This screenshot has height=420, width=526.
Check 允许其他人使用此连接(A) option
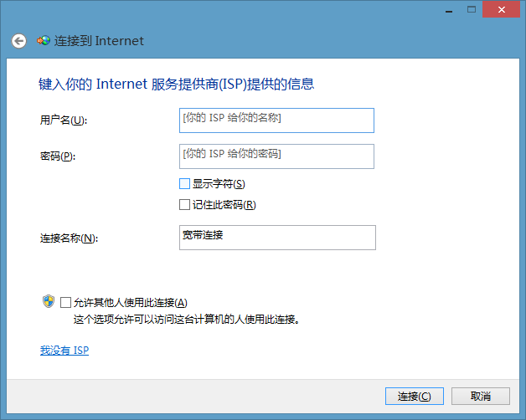(65, 302)
